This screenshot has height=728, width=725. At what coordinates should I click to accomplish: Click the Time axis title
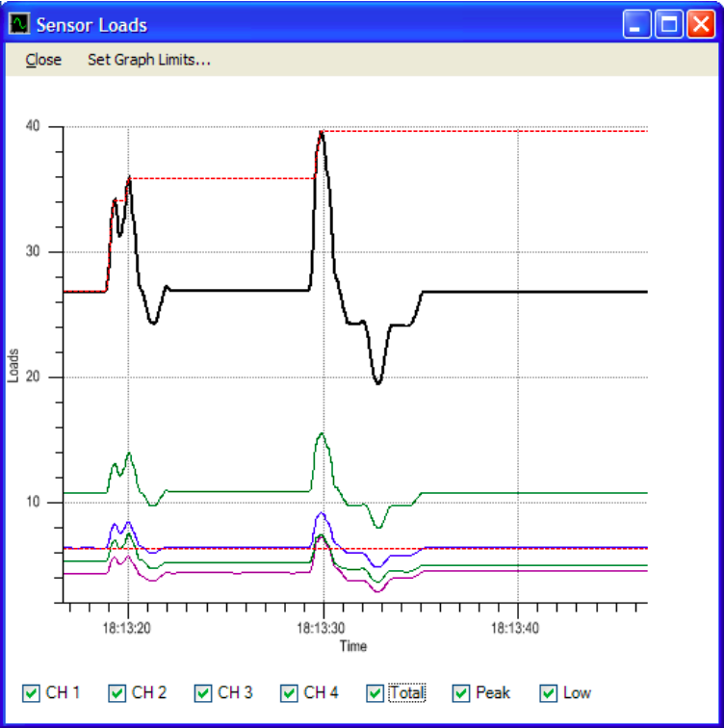point(353,646)
